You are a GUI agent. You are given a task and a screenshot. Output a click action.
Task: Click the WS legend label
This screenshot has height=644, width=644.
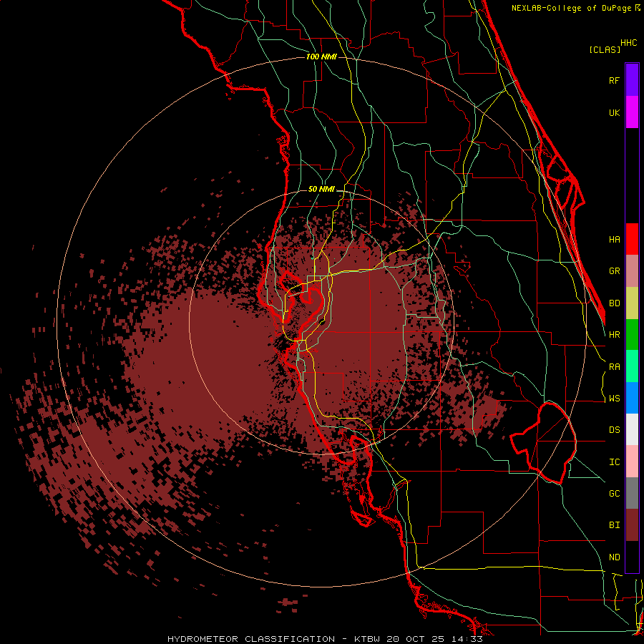click(x=615, y=399)
